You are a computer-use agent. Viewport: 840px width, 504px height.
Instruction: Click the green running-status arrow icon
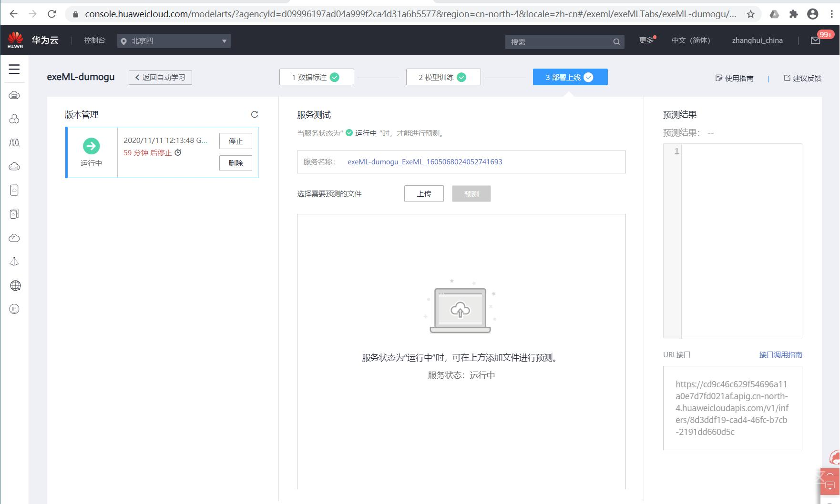click(x=91, y=146)
